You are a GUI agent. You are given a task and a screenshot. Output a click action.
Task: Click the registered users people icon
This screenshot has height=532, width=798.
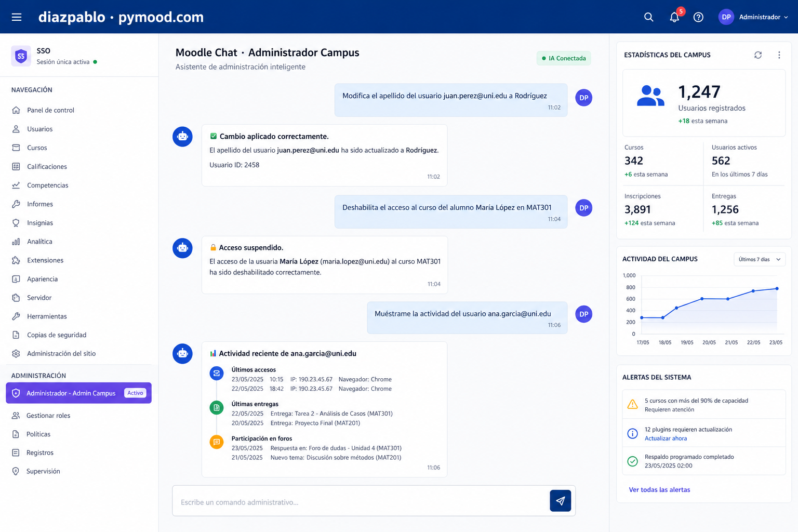click(650, 96)
